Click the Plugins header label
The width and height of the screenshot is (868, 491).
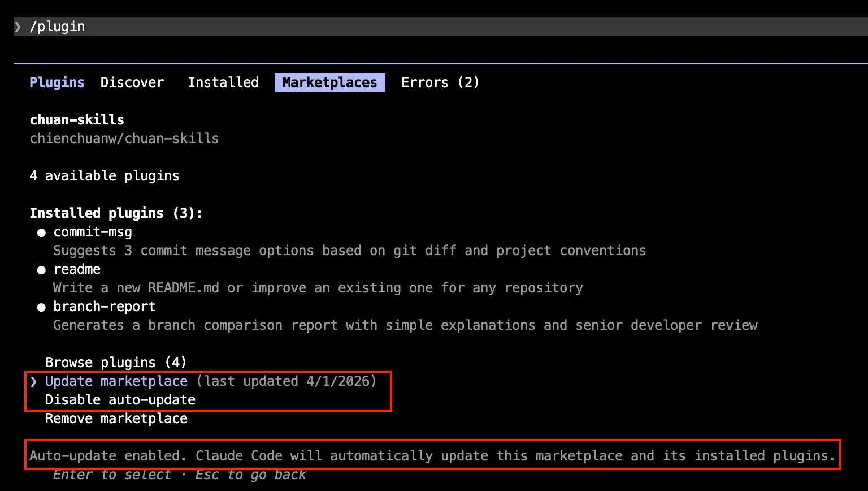(x=57, y=83)
